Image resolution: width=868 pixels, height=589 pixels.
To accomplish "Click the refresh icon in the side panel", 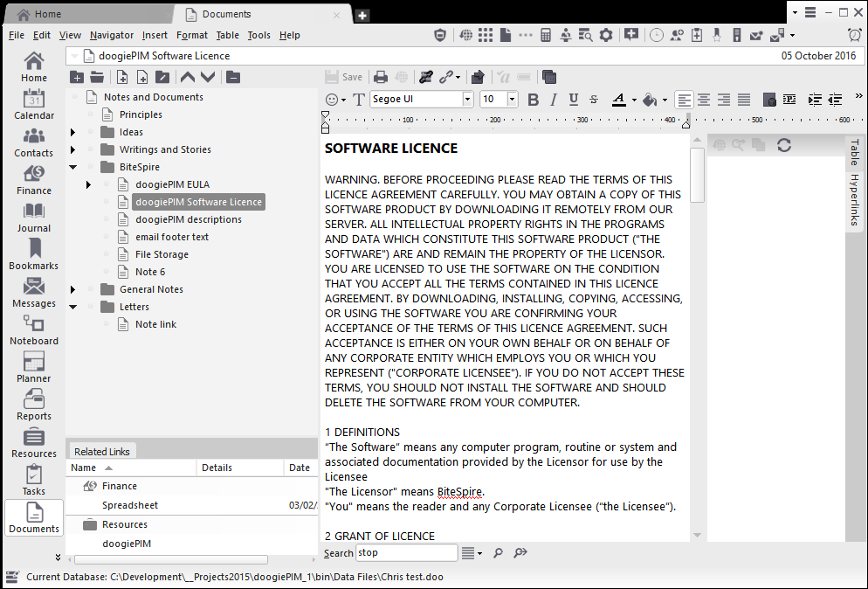I will (x=784, y=145).
